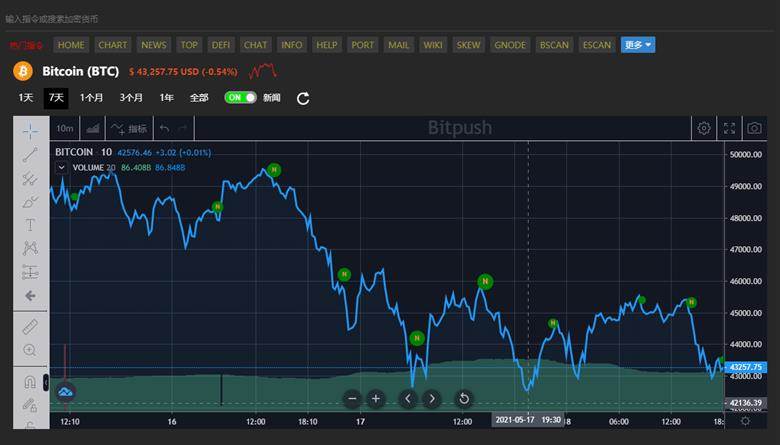This screenshot has width=780, height=445.
Task: Select the zoom in magnifier tool
Action: point(30,350)
